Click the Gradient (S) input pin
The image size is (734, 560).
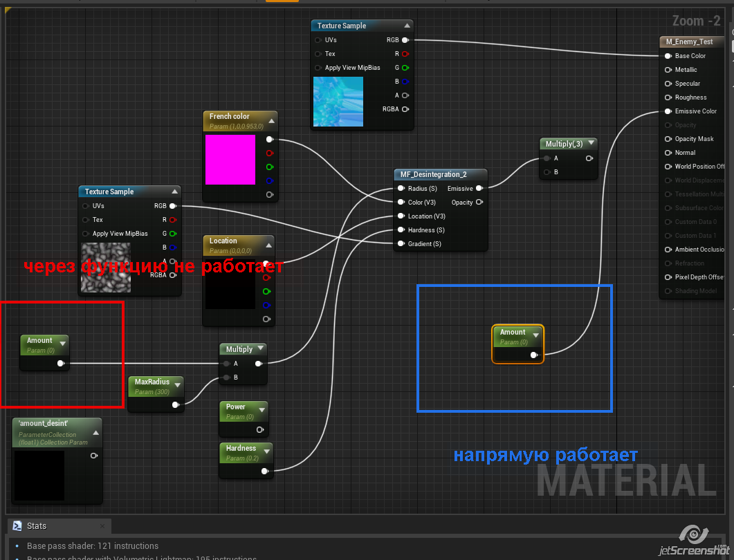pos(401,244)
